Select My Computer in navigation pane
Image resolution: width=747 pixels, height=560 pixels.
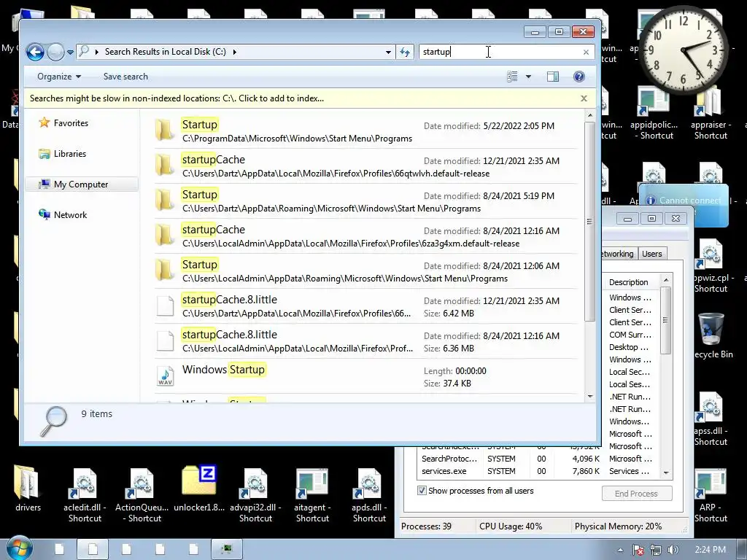click(80, 184)
